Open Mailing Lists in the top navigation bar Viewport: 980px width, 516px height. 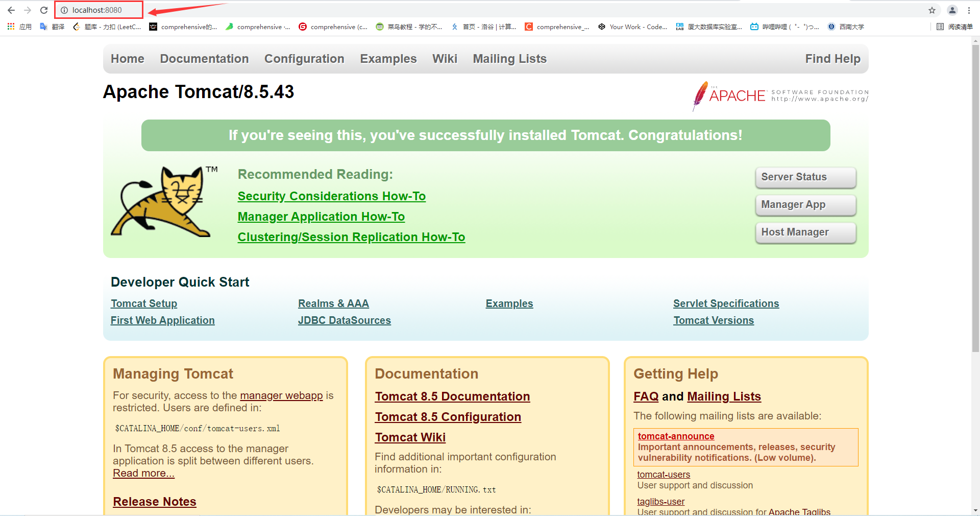pos(509,59)
